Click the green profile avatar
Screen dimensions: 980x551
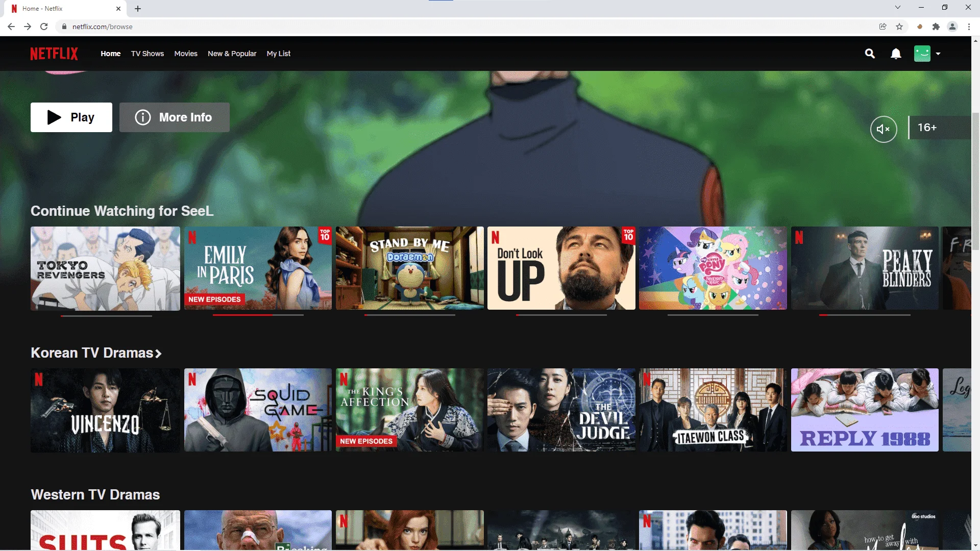click(x=922, y=54)
